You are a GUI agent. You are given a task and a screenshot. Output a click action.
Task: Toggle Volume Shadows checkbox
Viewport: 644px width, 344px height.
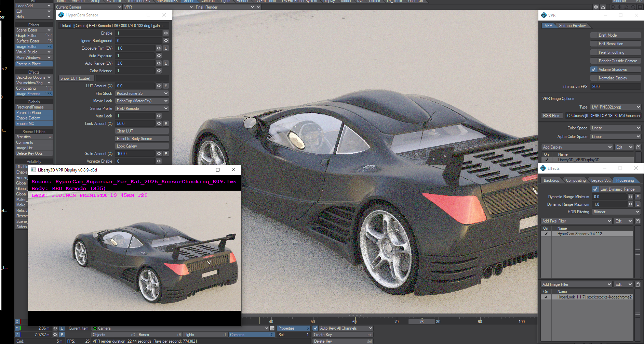click(x=594, y=69)
